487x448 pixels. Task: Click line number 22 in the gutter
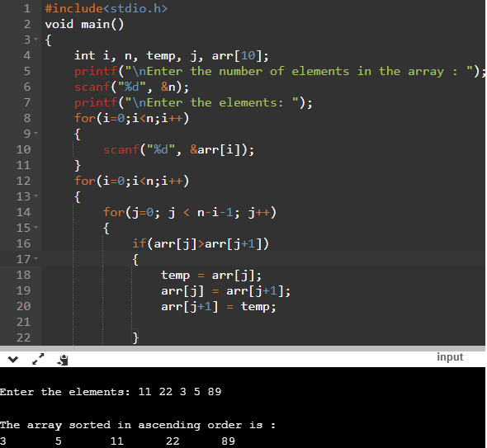click(x=24, y=337)
